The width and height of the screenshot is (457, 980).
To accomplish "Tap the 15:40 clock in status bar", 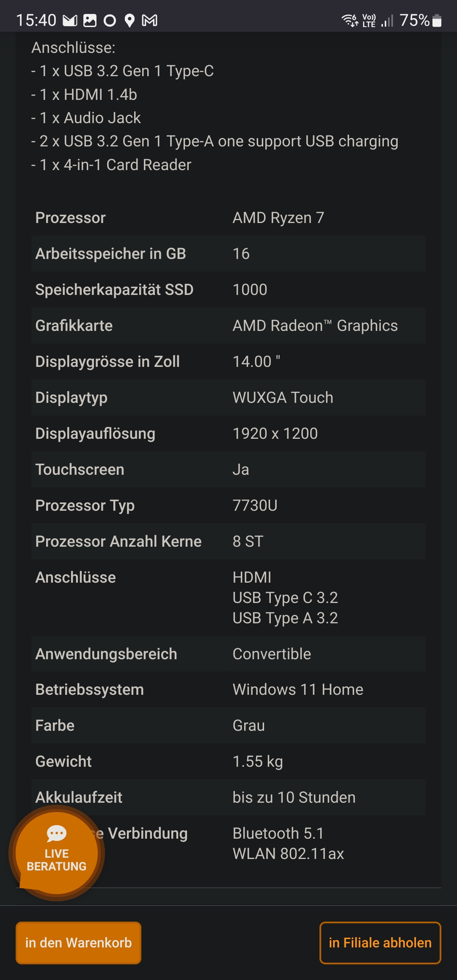I will pos(36,20).
